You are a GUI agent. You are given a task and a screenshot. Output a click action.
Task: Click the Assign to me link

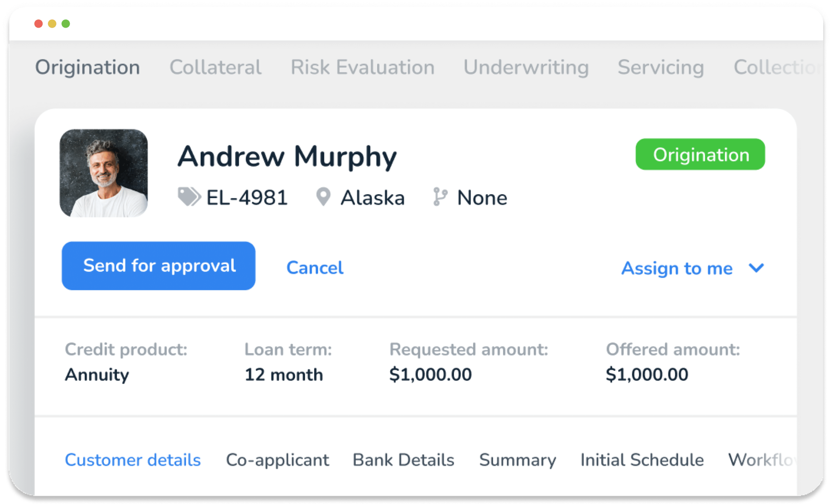coord(677,268)
